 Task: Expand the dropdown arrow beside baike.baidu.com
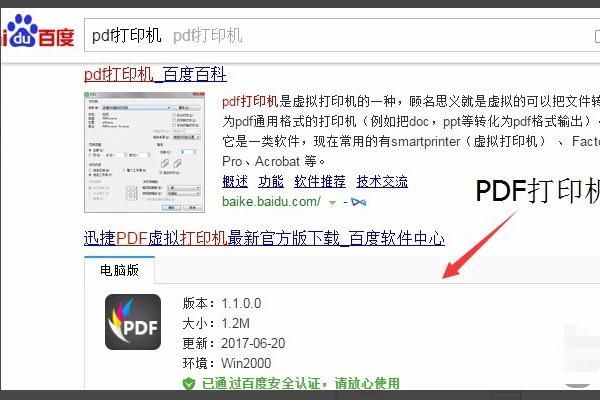pyautogui.click(x=332, y=203)
